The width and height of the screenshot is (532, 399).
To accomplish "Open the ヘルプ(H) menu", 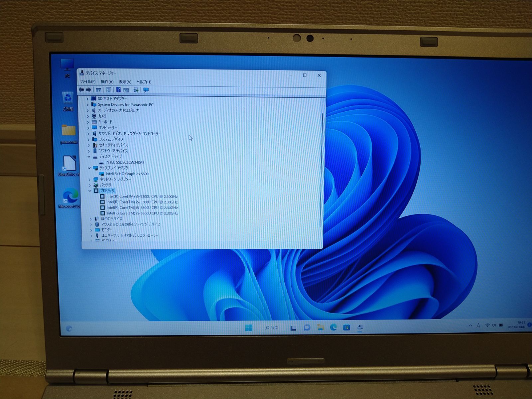I will [144, 82].
